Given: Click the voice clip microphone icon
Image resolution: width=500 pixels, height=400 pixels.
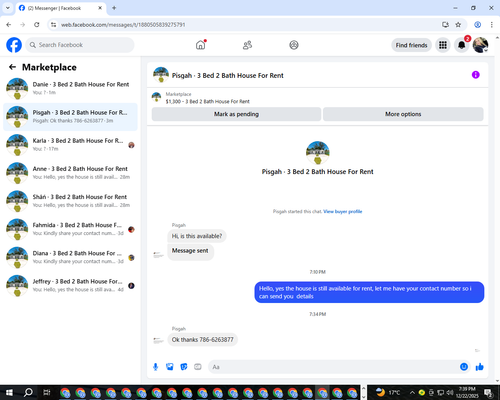Looking at the screenshot, I should coord(155,367).
